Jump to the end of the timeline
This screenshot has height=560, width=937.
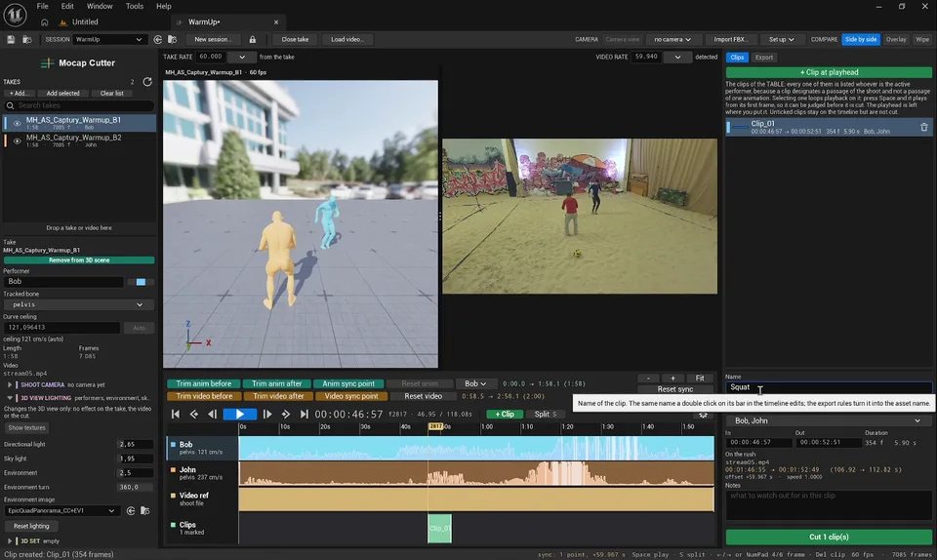[305, 414]
